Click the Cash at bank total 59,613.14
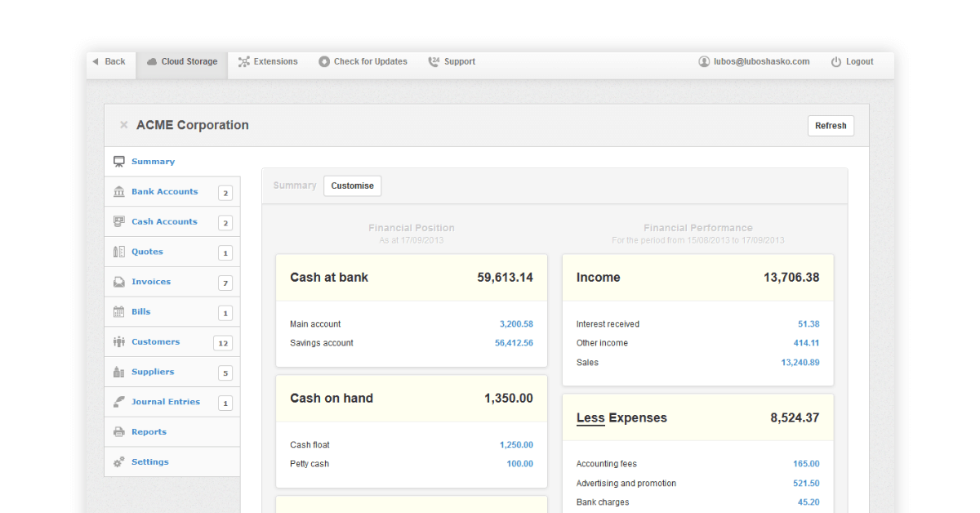The width and height of the screenshot is (980, 513). [x=506, y=278]
